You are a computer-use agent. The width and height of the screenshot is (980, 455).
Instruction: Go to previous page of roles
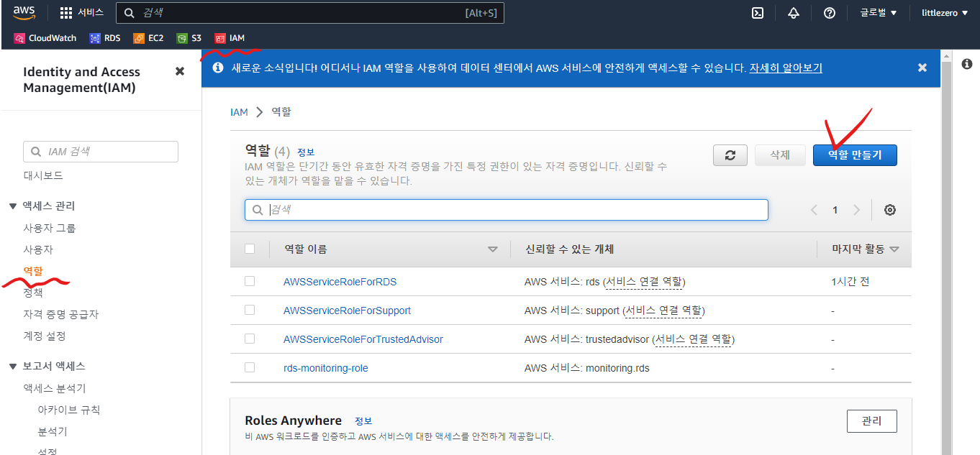(x=815, y=210)
